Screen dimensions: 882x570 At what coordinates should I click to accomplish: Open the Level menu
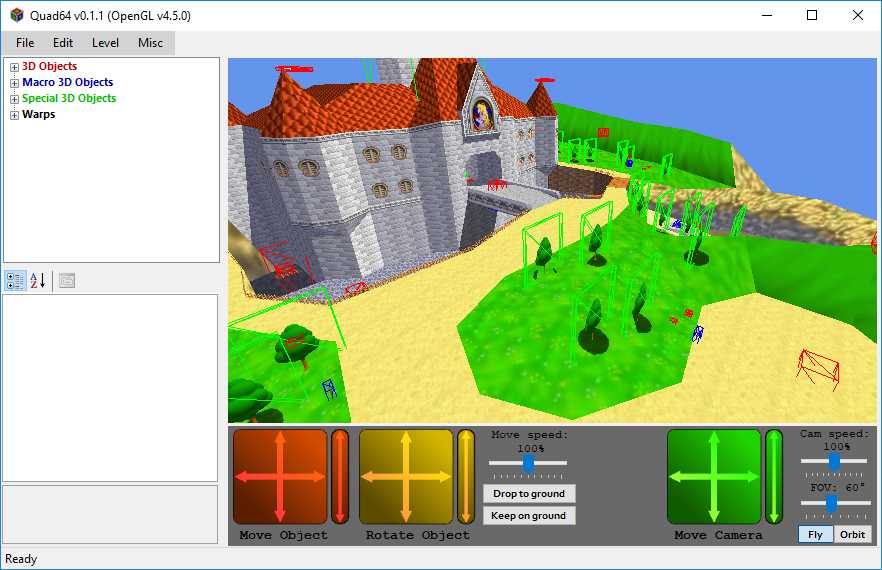pos(105,43)
